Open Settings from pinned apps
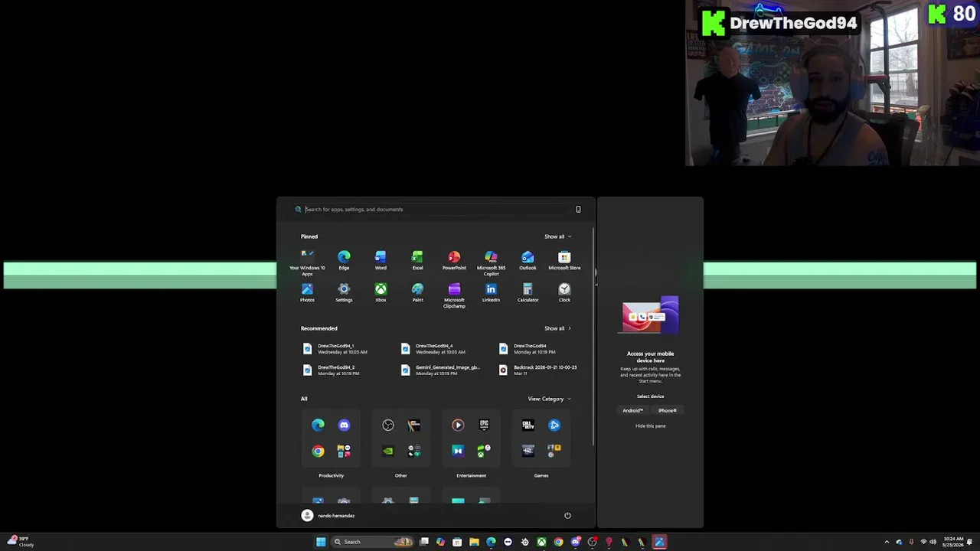 [x=344, y=292]
